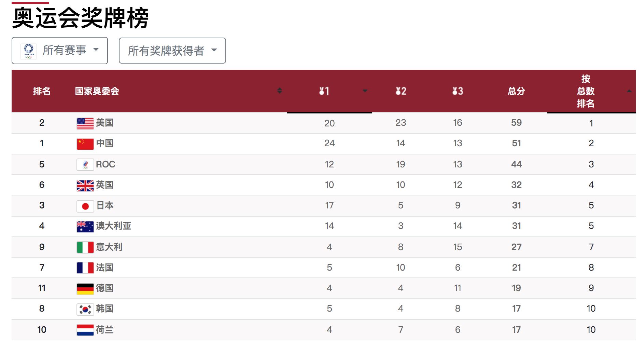Open the 德国 country link

click(x=104, y=288)
